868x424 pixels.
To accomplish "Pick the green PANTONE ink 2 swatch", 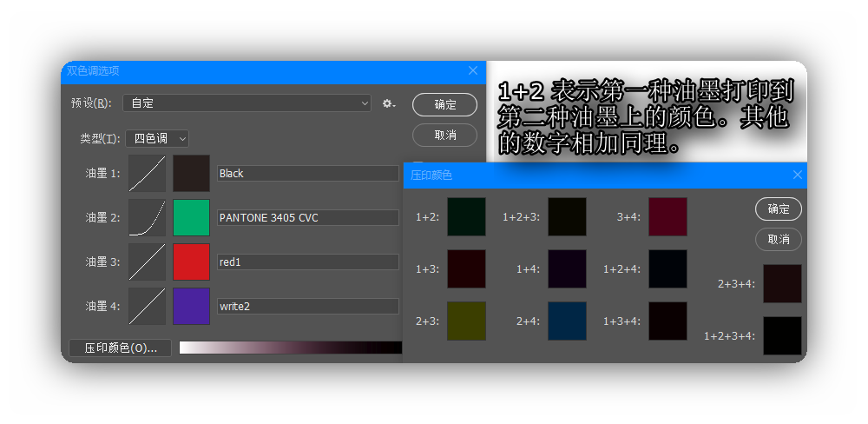I will pyautogui.click(x=192, y=218).
